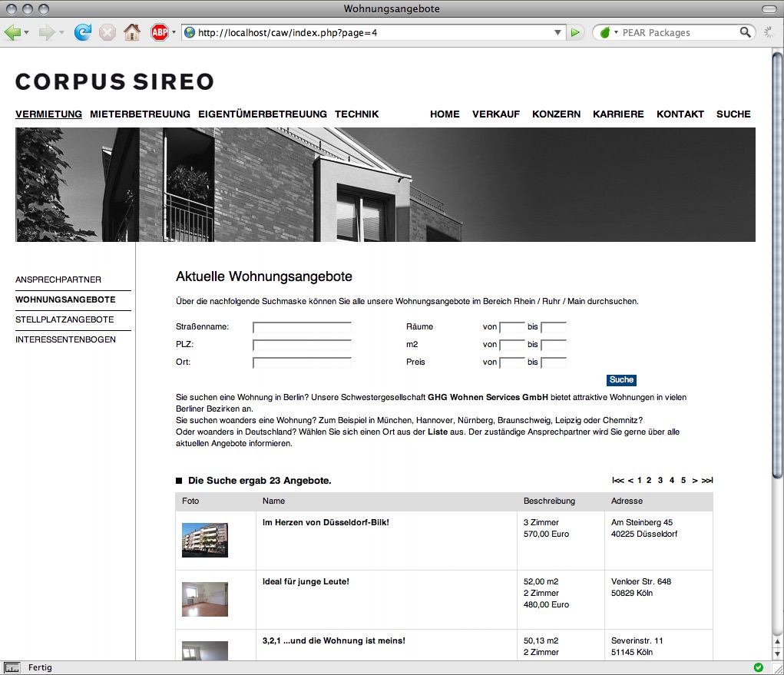784x675 pixels.
Task: Go to results page 3
Action: 660,481
